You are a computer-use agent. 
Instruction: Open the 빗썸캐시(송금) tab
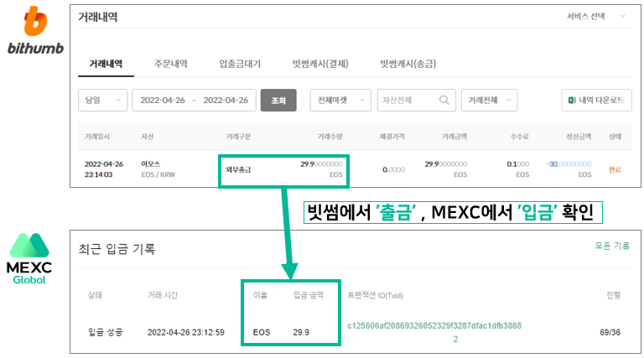tap(408, 64)
